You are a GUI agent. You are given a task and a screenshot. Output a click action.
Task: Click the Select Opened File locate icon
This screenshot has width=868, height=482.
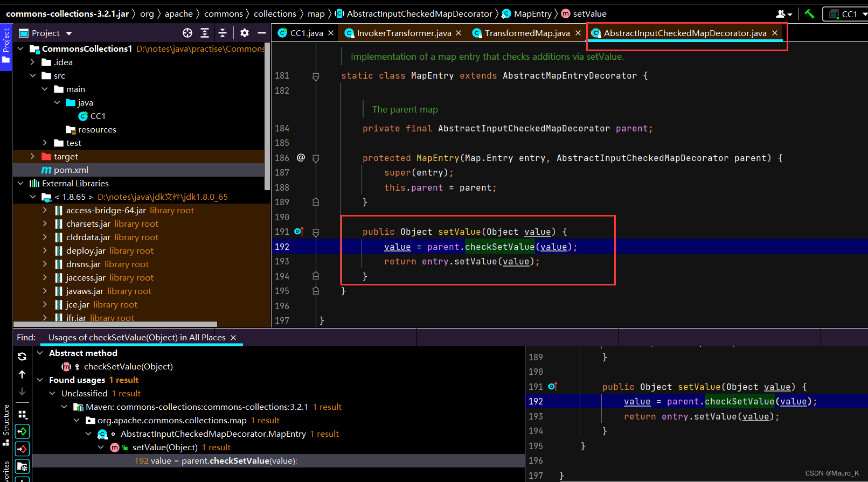188,33
